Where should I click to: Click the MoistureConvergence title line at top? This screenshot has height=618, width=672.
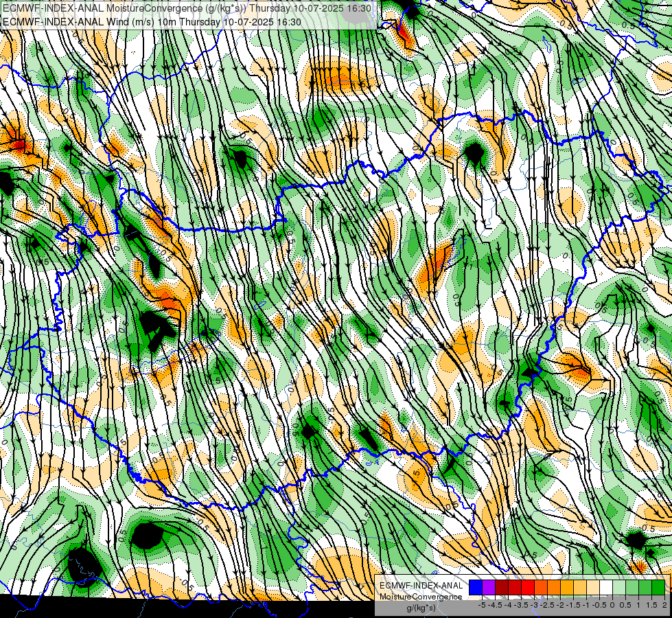tap(187, 8)
